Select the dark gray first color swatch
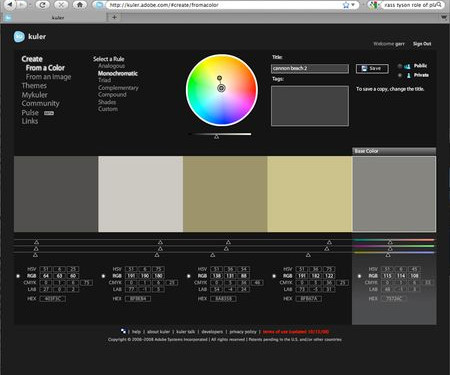Viewport: 450px width, 375px height. pyautogui.click(x=56, y=194)
